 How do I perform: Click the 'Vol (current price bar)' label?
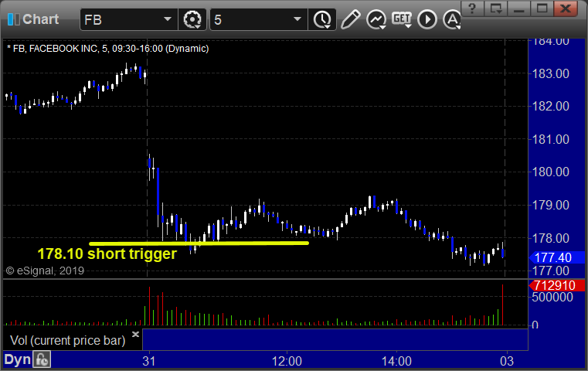[67, 340]
